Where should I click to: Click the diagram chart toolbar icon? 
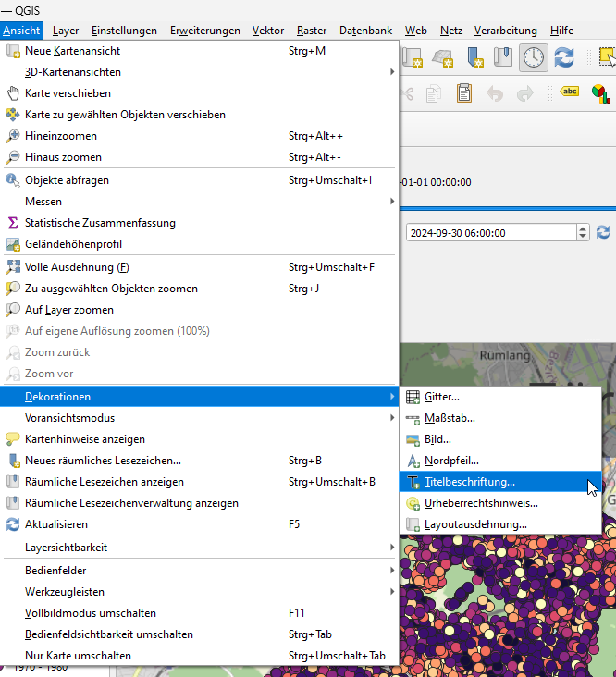point(601,92)
